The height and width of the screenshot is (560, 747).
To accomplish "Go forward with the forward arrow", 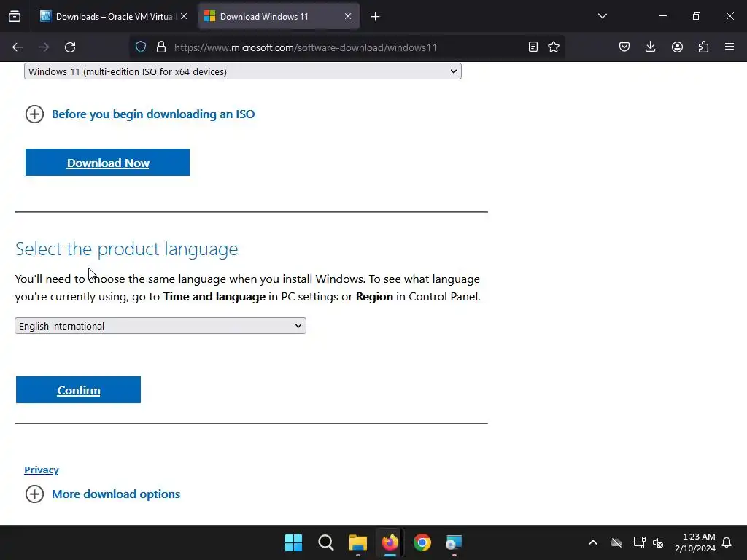I will tap(44, 47).
